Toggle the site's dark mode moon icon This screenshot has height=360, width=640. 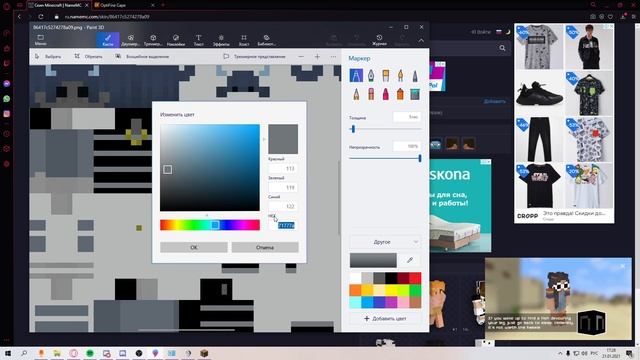pos(508,31)
